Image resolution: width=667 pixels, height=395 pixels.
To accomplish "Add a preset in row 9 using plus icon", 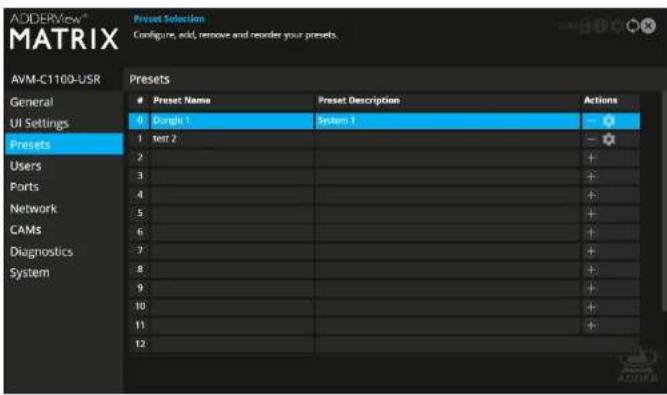I will pyautogui.click(x=591, y=288).
